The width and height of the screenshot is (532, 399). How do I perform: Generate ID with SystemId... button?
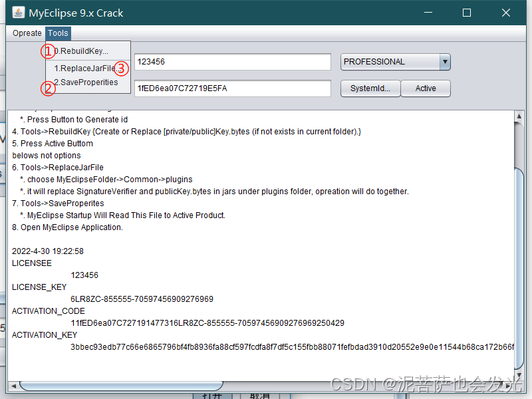coord(370,88)
